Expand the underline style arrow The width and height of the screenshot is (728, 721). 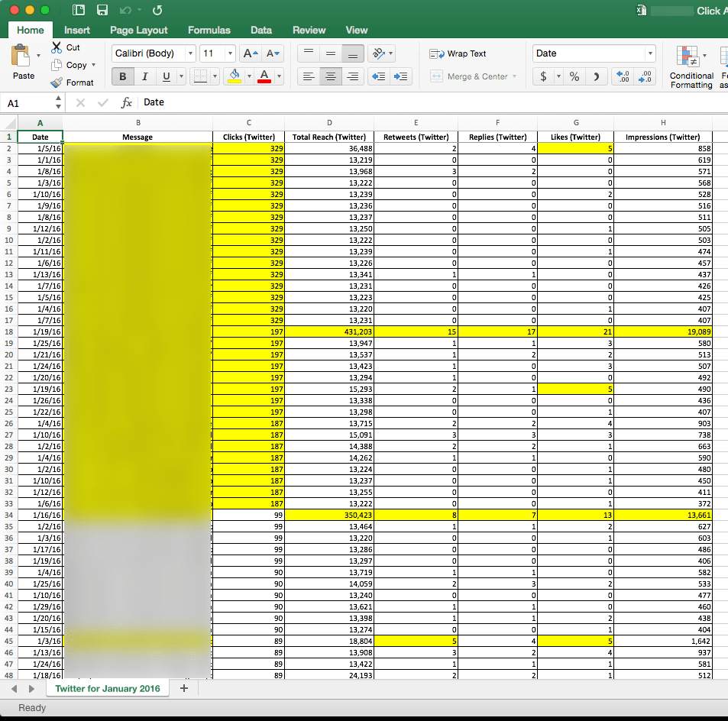coord(181,76)
